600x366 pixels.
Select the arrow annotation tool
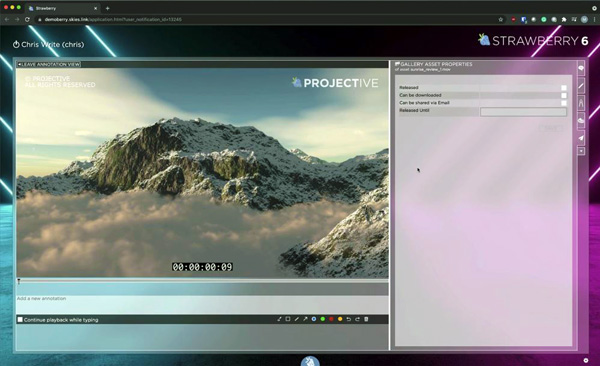(305, 319)
